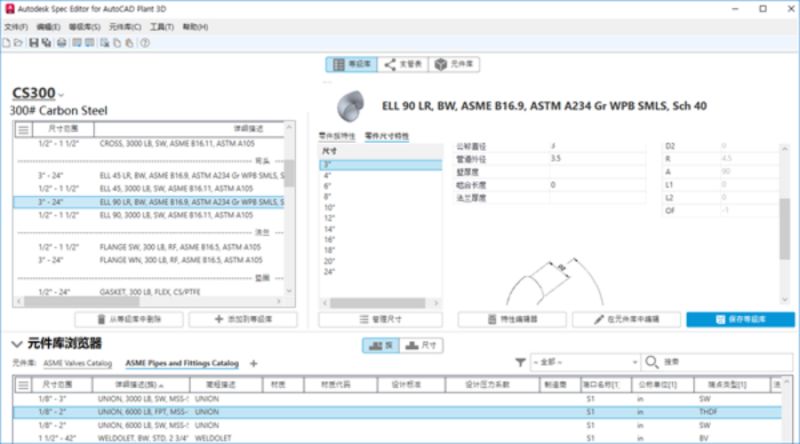This screenshot has height=444, width=800.
Task: Select the WELDOLET, BW, STD catalog row
Action: [397, 438]
